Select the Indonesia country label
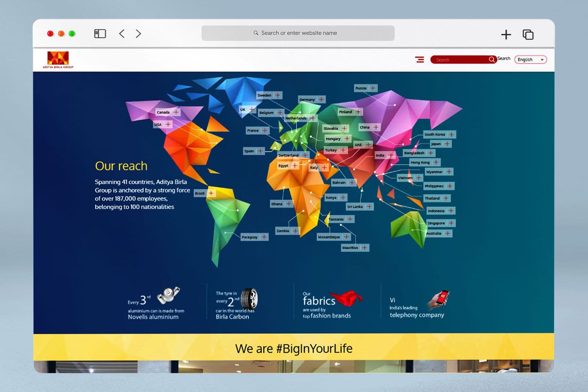 [x=436, y=211]
